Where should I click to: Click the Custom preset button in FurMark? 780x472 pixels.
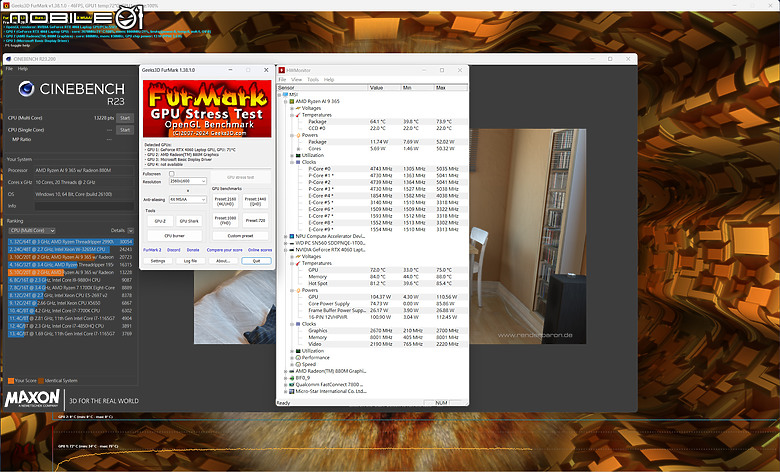tap(240, 236)
